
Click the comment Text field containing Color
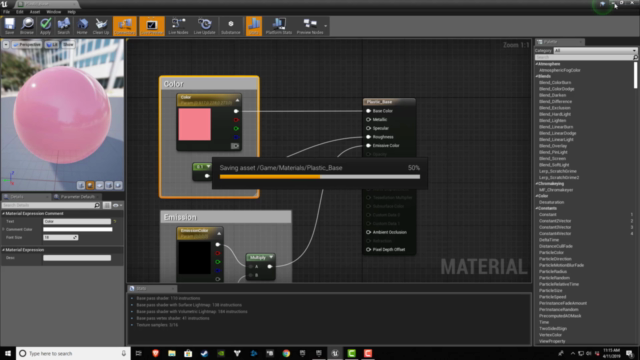click(x=77, y=221)
